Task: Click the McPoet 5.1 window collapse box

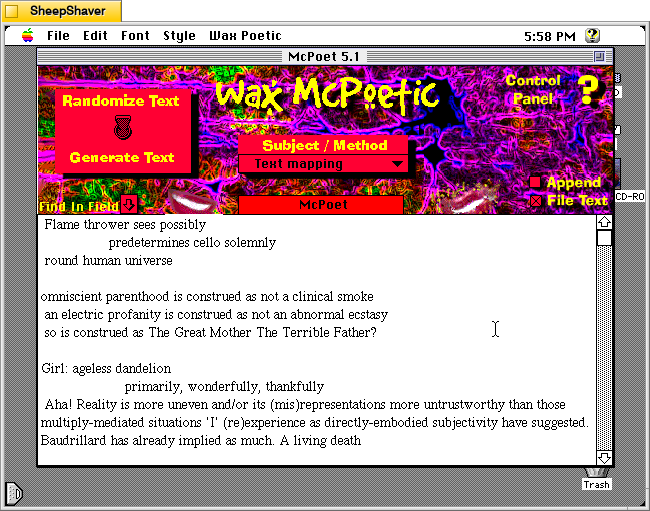Action: [599, 56]
